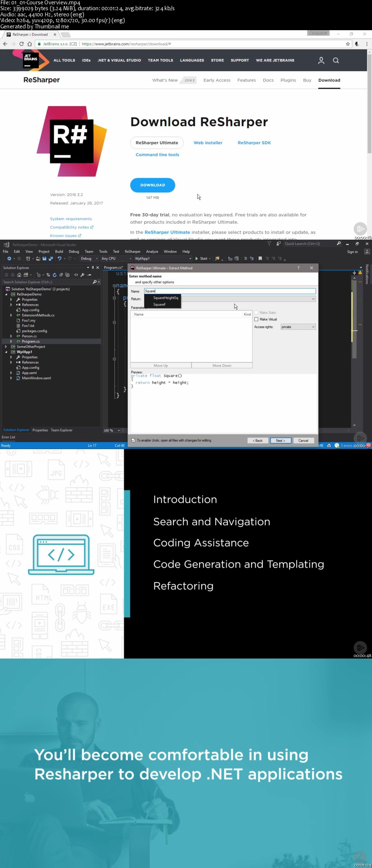This screenshot has width=372, height=868.
Task: Open the Debug configuration dropdown
Action: click(x=89, y=259)
